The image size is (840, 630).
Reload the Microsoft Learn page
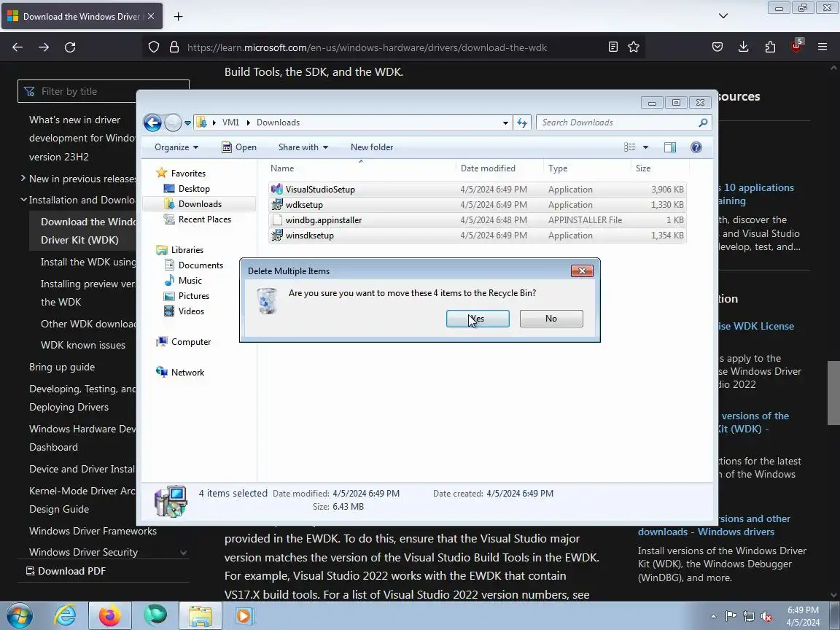click(x=70, y=47)
